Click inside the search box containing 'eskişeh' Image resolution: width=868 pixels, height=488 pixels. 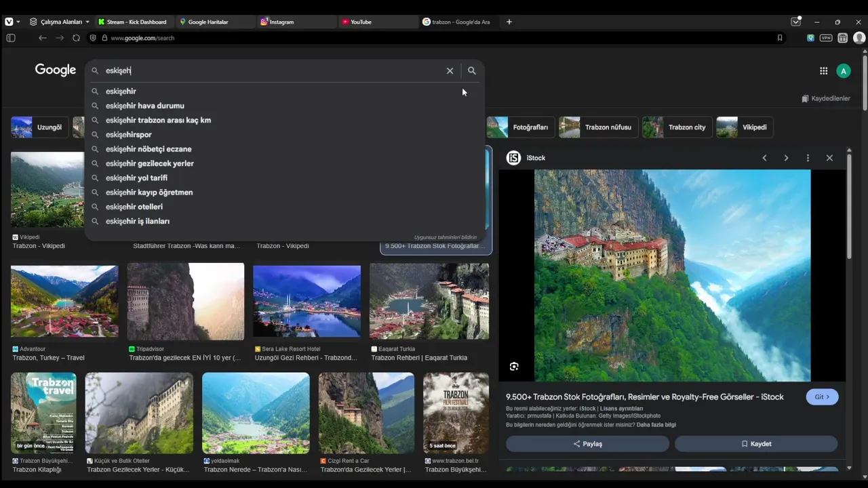coord(271,70)
